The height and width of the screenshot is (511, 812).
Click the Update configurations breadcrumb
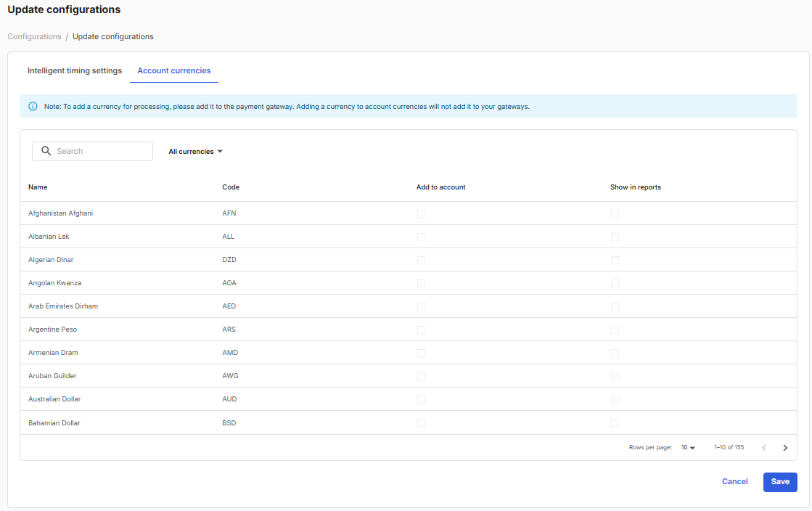(x=113, y=36)
